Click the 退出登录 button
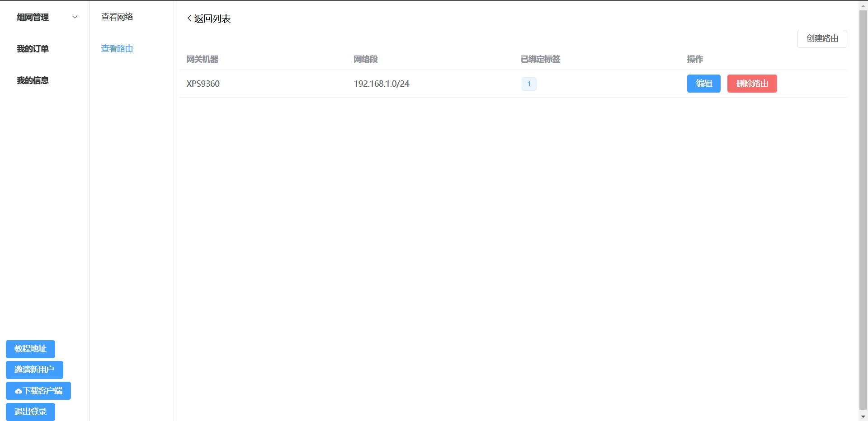 (x=30, y=412)
